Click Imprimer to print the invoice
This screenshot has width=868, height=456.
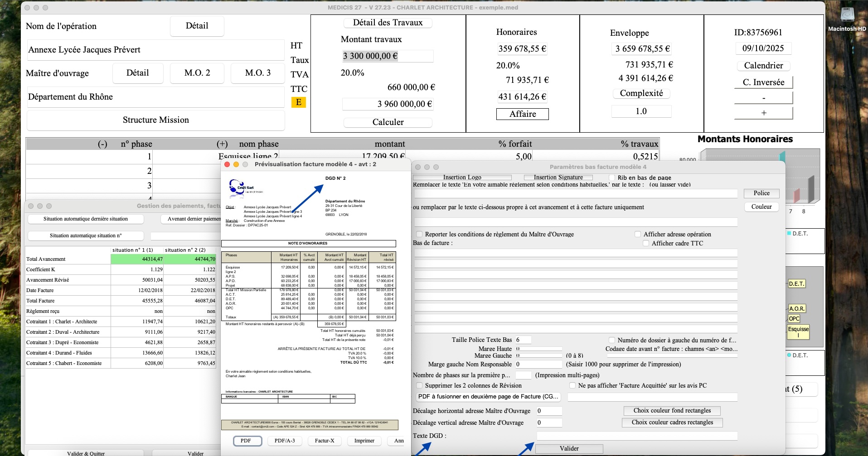[364, 441]
